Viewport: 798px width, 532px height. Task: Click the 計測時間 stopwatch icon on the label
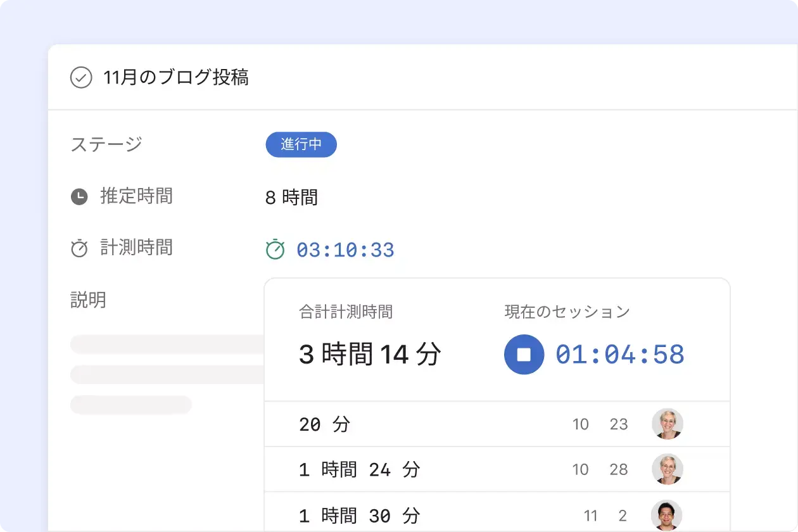click(x=79, y=248)
